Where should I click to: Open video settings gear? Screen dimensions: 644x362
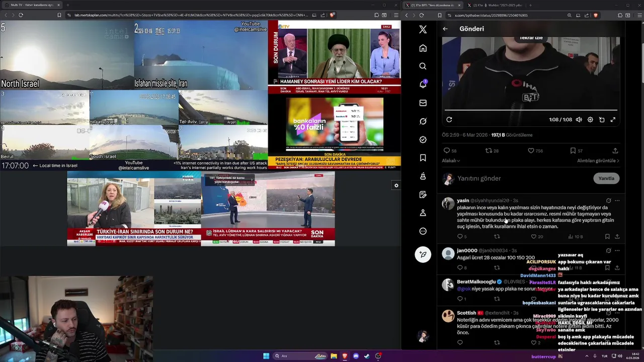coord(590,120)
